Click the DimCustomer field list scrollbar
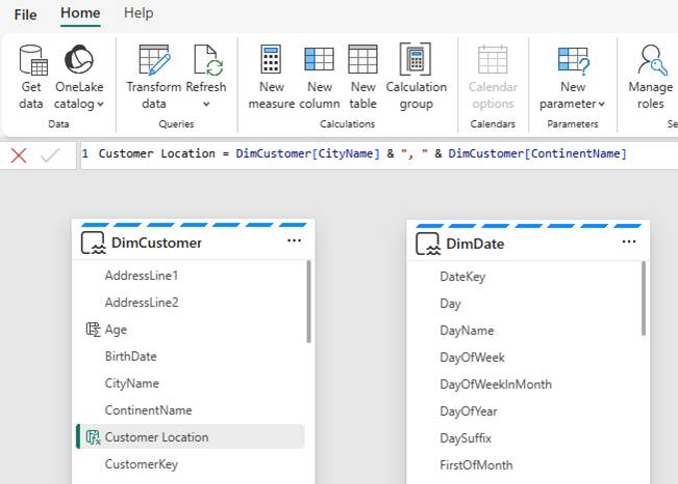678x484 pixels. pyautogui.click(x=309, y=301)
